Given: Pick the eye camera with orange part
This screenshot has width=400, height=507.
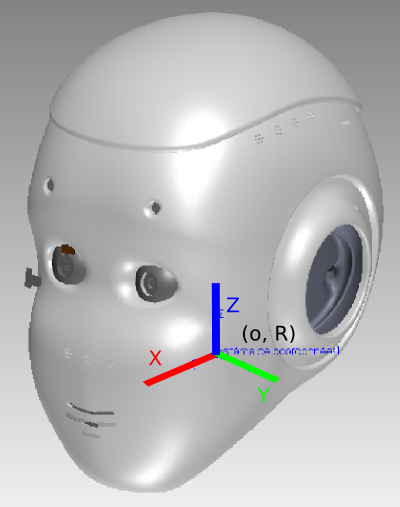Looking at the screenshot, I should pyautogui.click(x=68, y=264).
